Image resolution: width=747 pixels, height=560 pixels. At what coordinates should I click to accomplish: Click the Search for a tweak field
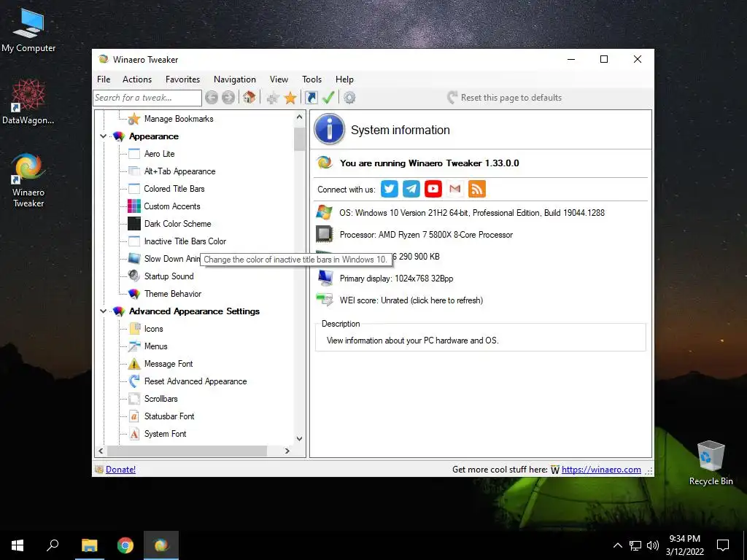click(147, 98)
